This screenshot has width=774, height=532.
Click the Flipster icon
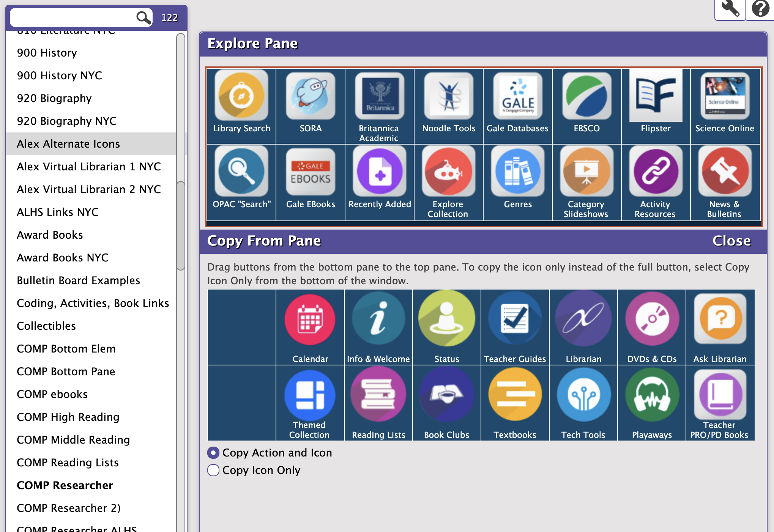[656, 95]
